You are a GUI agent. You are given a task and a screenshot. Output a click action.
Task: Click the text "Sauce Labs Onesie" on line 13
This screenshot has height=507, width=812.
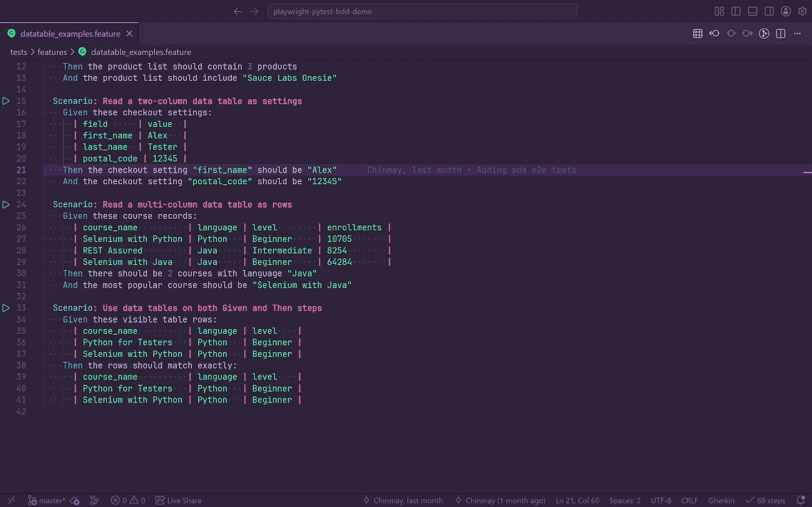290,78
